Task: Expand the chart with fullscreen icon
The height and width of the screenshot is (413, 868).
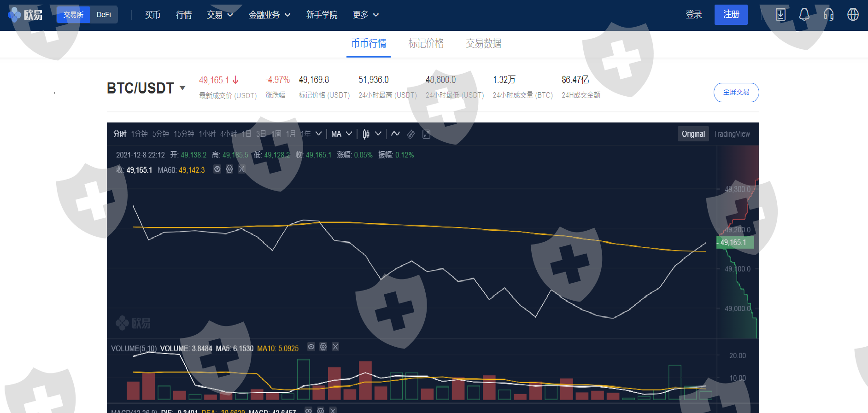Action: point(427,134)
